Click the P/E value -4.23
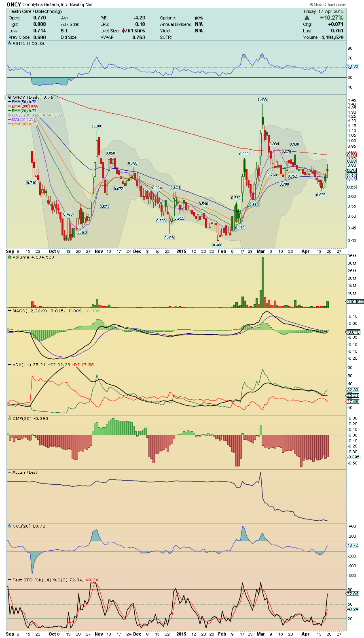Screen dimensions: 364x638 pyautogui.click(x=139, y=18)
